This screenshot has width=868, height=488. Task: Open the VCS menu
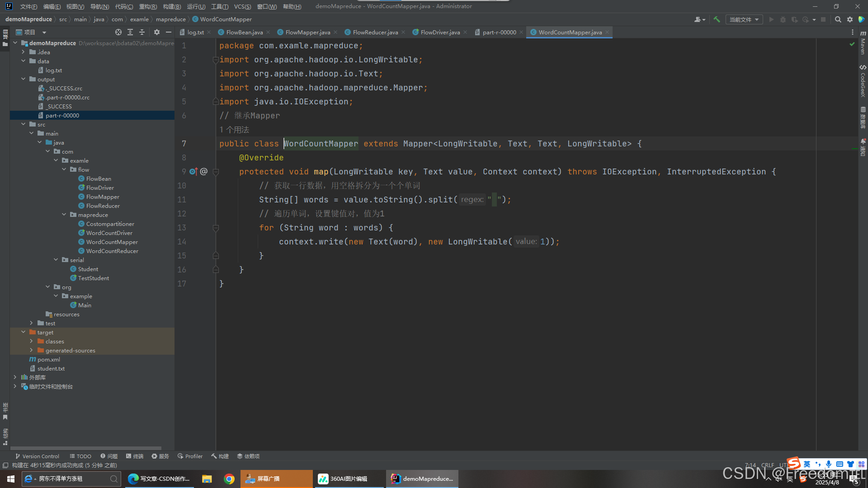tap(242, 6)
